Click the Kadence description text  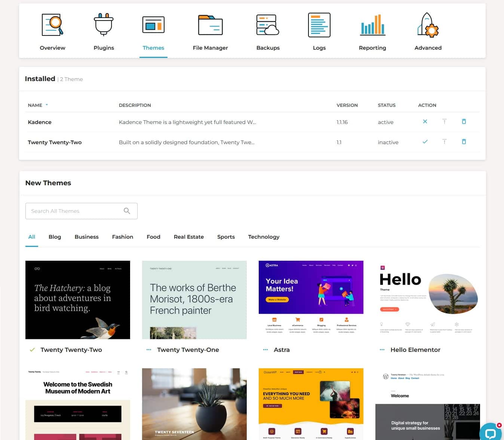[187, 122]
